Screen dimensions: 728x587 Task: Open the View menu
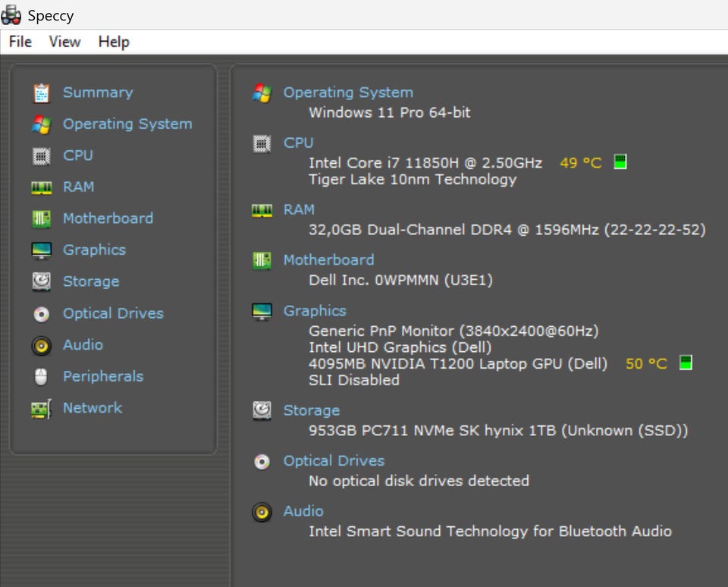[64, 42]
